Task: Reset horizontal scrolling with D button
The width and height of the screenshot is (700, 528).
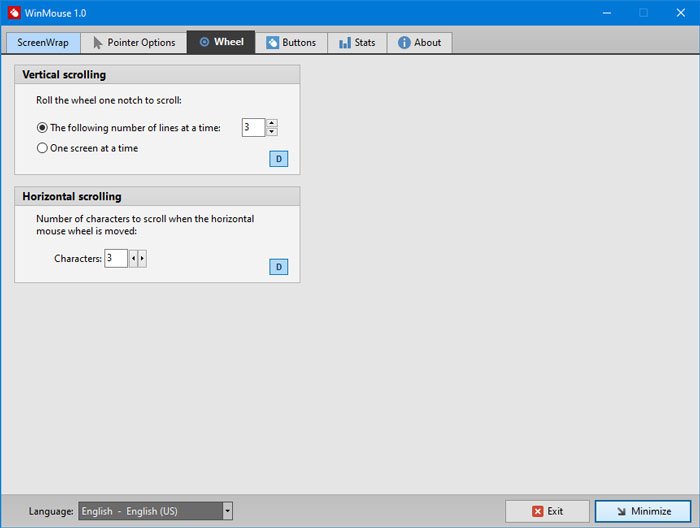Action: point(279,267)
